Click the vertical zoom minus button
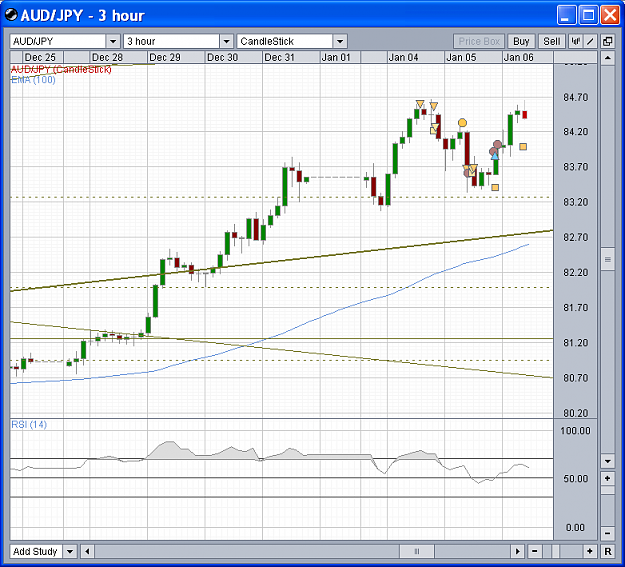 [x=607, y=533]
